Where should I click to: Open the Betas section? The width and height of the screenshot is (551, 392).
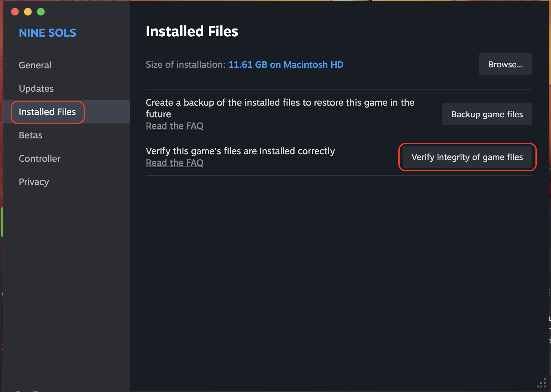[x=30, y=135]
